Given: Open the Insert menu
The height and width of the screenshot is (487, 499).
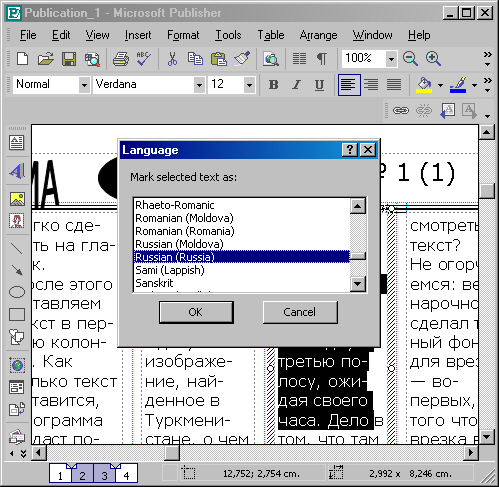Looking at the screenshot, I should click(138, 35).
